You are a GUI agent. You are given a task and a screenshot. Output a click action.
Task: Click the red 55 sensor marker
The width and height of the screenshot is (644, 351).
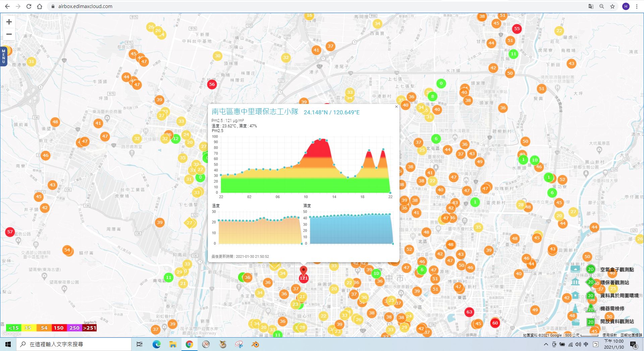[x=517, y=29]
